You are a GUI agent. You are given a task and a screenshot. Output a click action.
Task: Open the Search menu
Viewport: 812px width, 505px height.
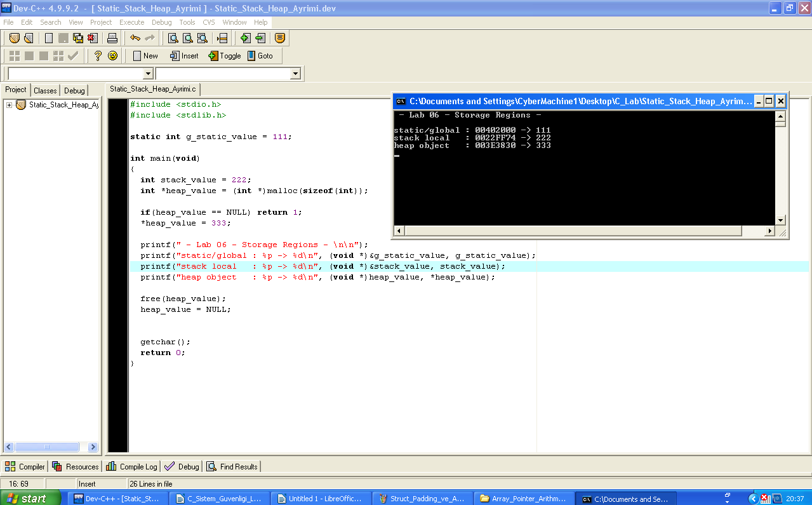[51, 22]
